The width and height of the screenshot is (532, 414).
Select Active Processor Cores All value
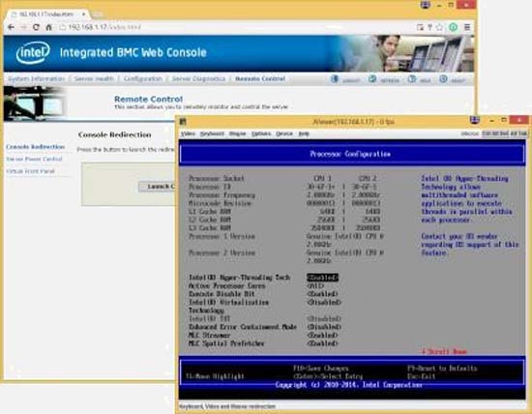tap(315, 285)
